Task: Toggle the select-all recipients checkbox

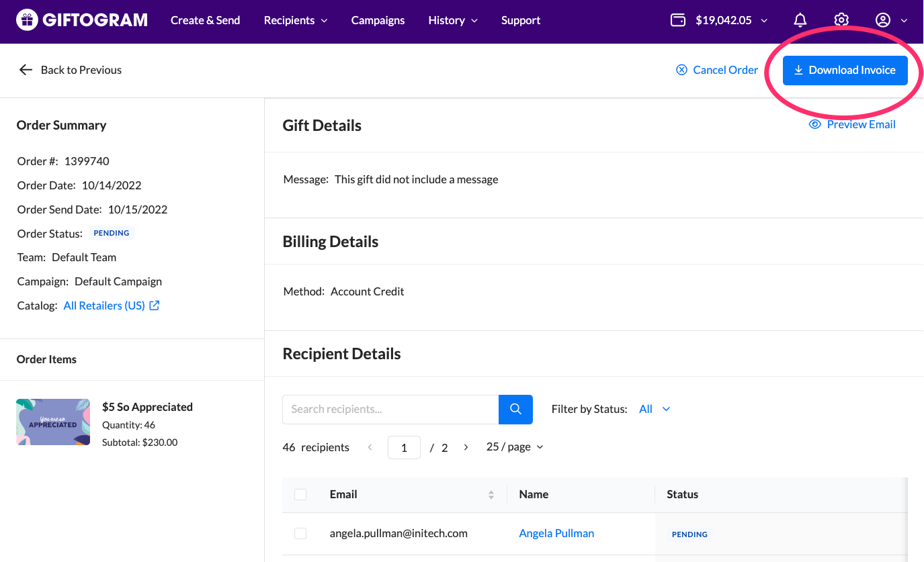Action: coord(300,495)
